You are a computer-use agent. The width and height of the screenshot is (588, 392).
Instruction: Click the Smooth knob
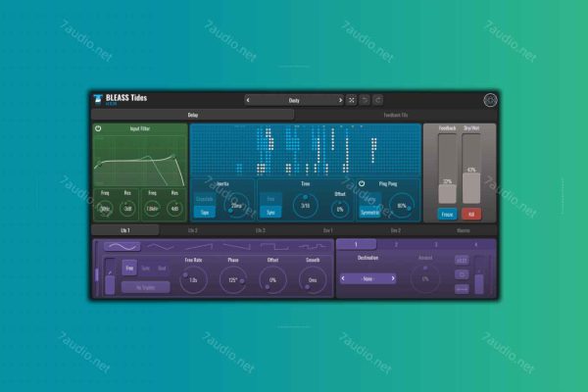pos(313,280)
